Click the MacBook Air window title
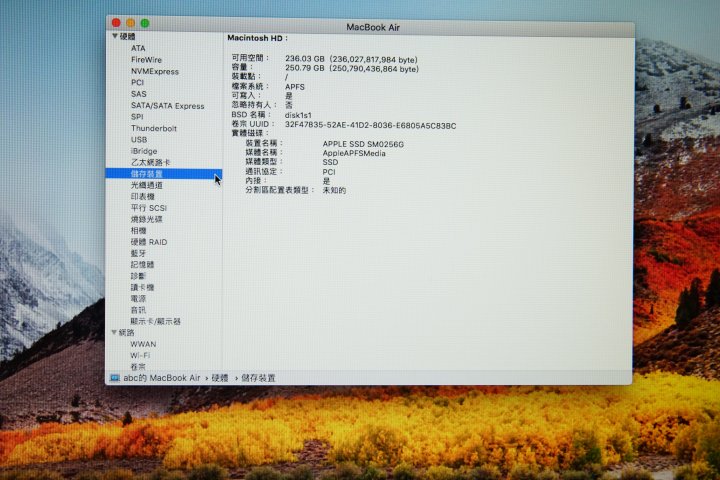Viewport: 720px width, 480px height. (373, 27)
